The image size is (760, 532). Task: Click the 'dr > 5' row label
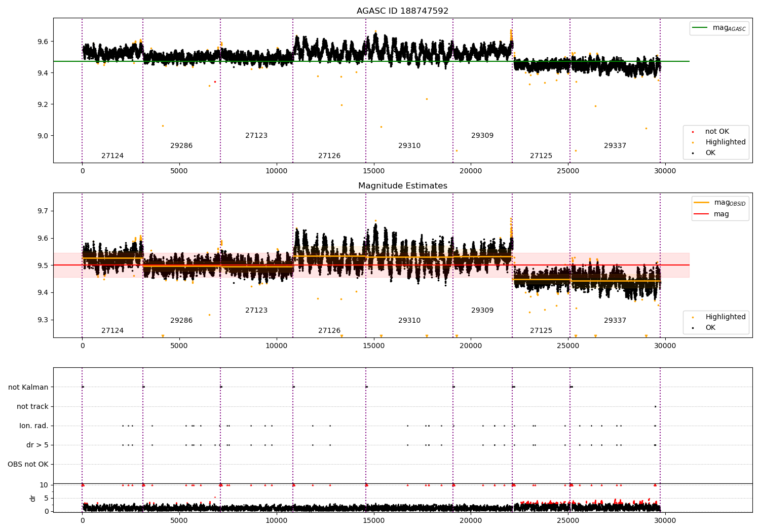(x=37, y=445)
